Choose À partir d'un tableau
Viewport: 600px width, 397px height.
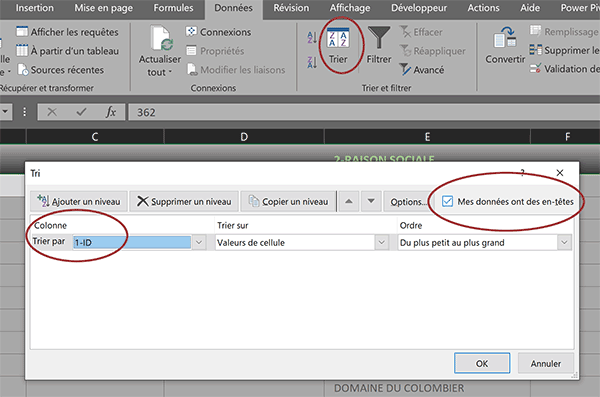(x=67, y=51)
